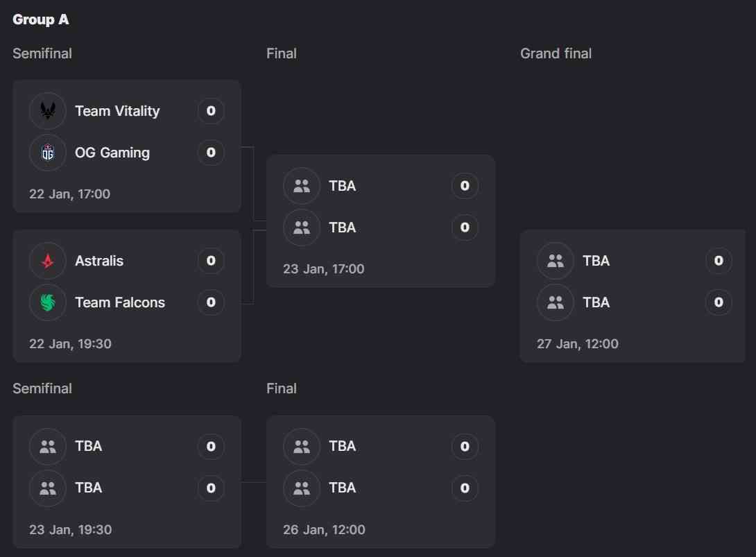Select the TBA icon in the bottom Semifinal
Image resolution: width=756 pixels, height=557 pixels.
pyautogui.click(x=47, y=446)
